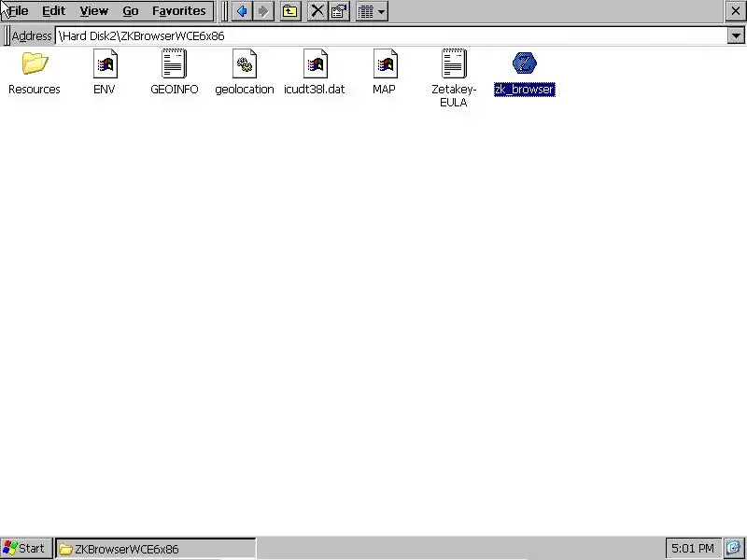The width and height of the screenshot is (747, 560).
Task: Open the File menu
Action: tap(19, 10)
